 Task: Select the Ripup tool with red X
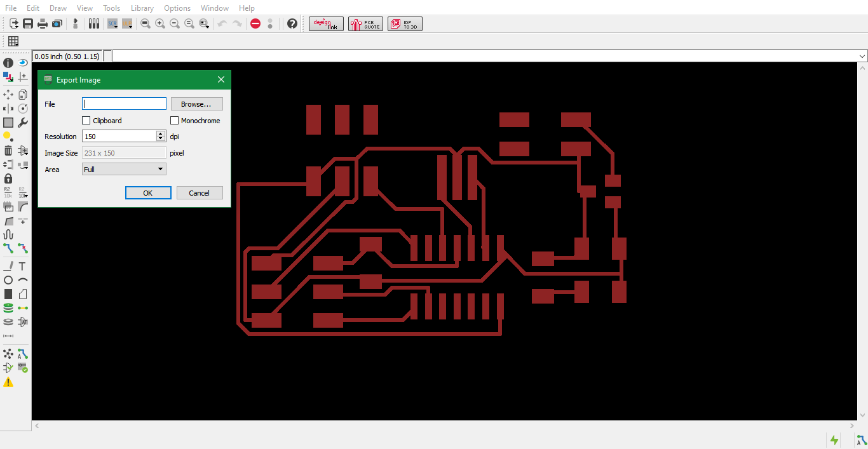tap(23, 248)
